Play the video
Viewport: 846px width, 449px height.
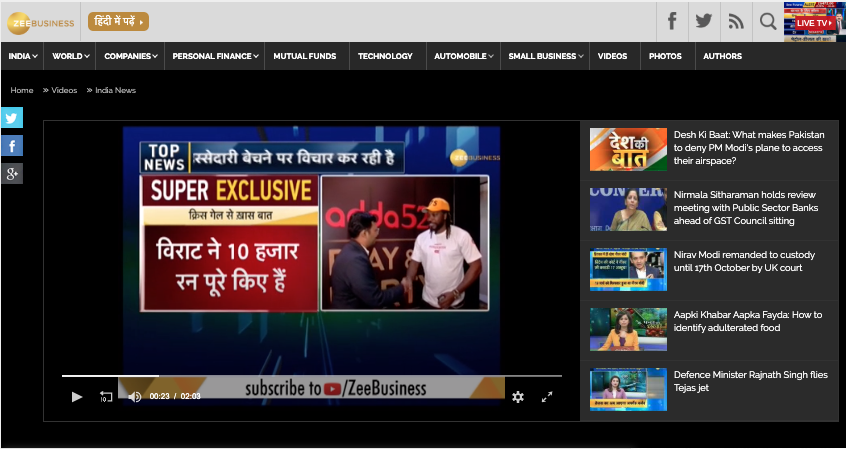[77, 397]
